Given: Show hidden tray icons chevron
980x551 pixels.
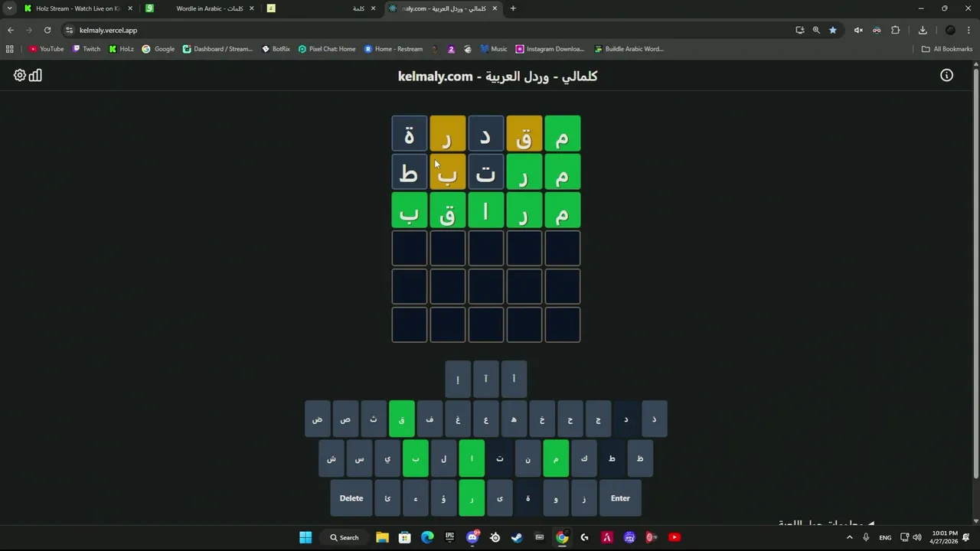Looking at the screenshot, I should (849, 537).
